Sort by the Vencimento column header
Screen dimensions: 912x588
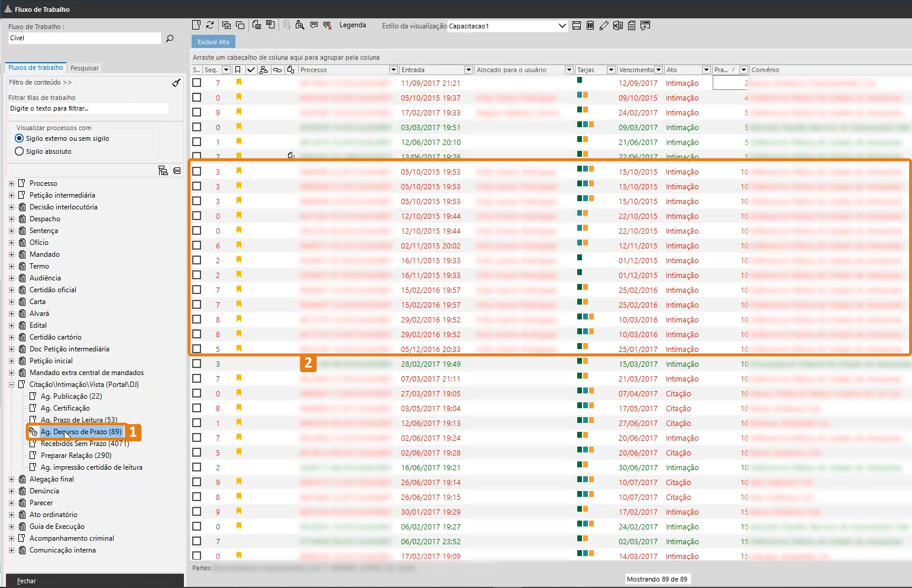636,70
